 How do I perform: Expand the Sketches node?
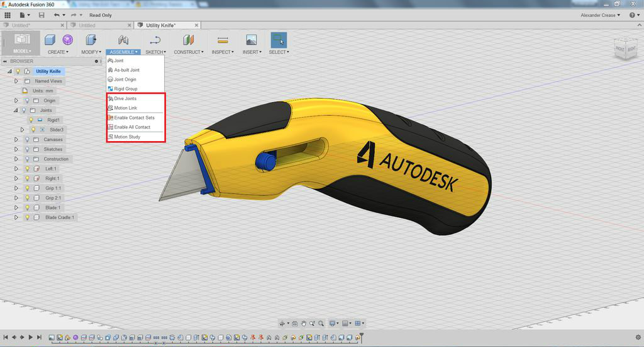[x=16, y=149]
